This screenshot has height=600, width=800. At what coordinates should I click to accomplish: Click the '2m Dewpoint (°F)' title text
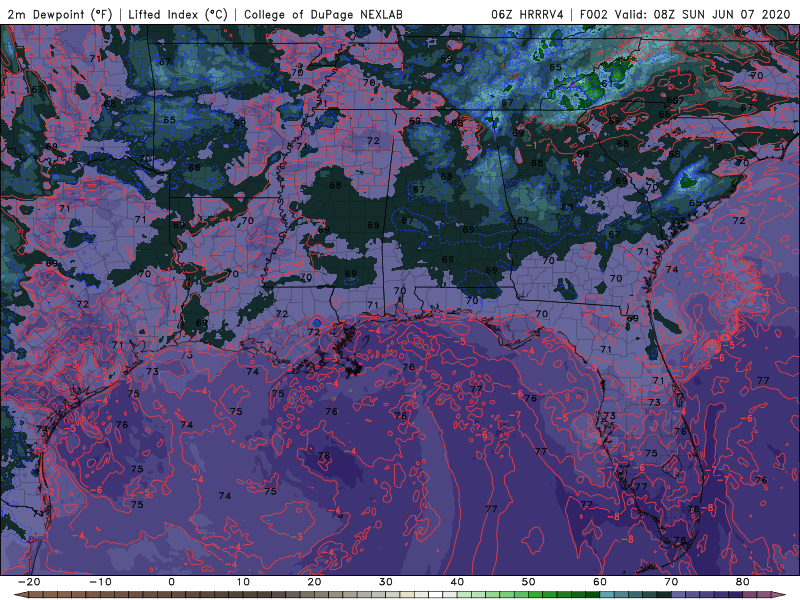(x=60, y=14)
